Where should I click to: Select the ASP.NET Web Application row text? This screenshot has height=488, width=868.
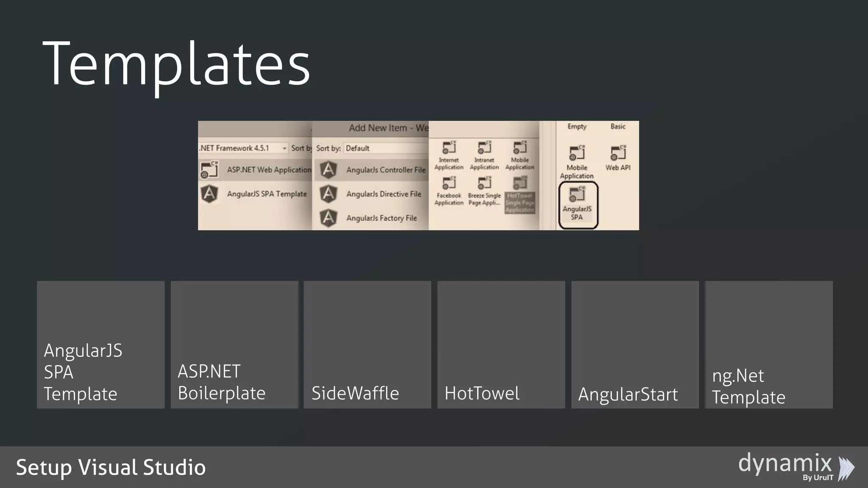coord(269,170)
